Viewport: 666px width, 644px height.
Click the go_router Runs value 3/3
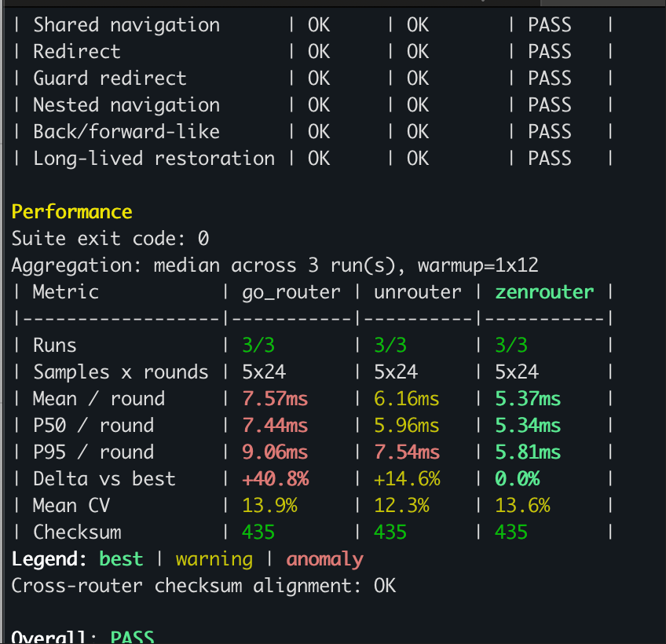[258, 346]
